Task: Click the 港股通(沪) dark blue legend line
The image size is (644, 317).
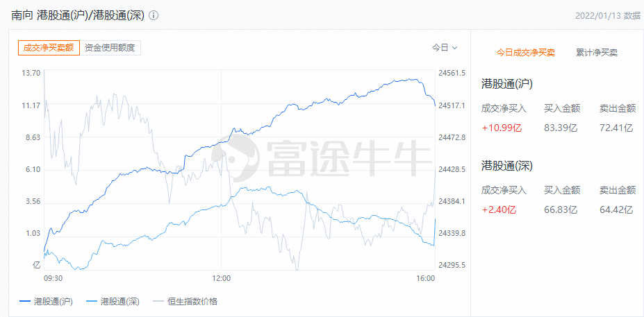Action: [x=25, y=301]
